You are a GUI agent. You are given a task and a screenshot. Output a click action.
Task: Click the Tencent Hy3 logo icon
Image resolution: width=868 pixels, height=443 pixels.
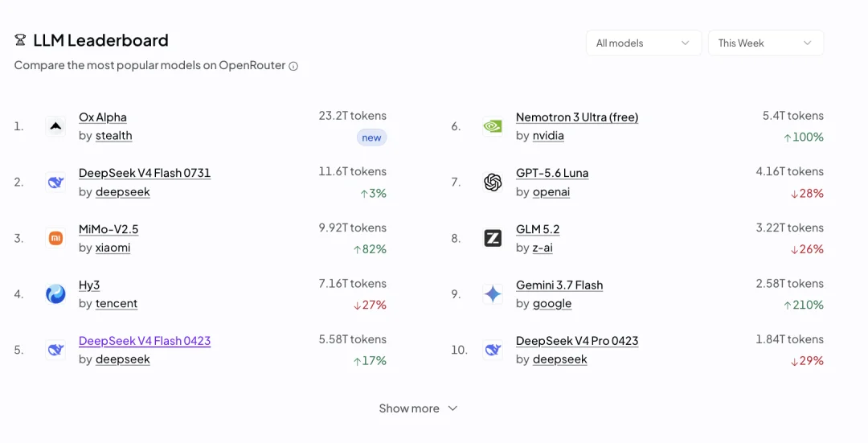[x=55, y=294]
